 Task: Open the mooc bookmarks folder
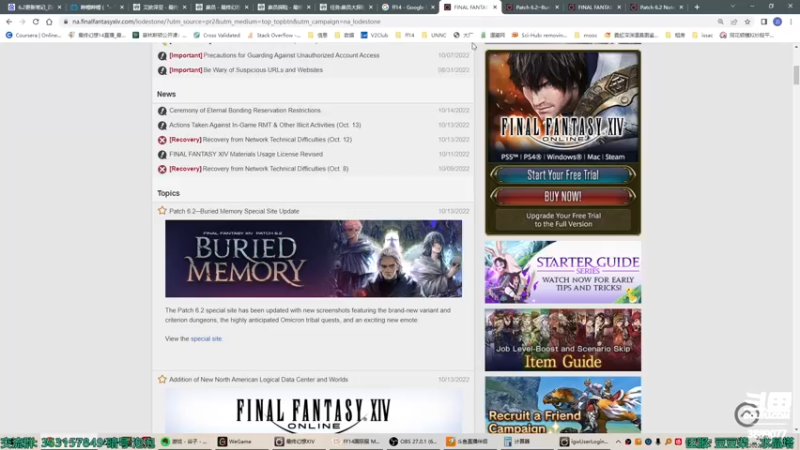point(586,35)
